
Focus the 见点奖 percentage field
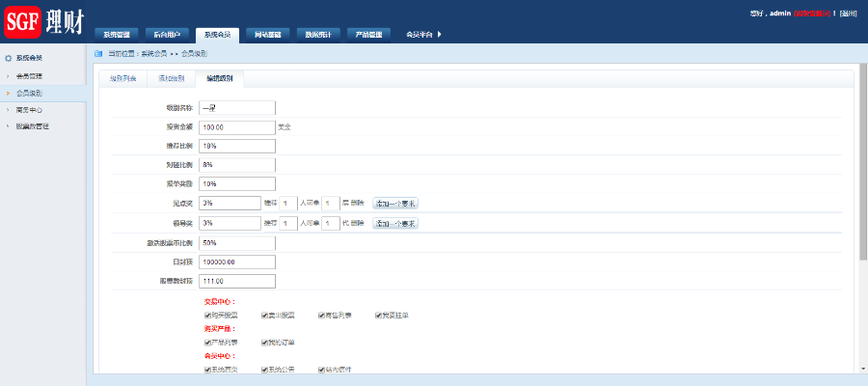(x=230, y=204)
